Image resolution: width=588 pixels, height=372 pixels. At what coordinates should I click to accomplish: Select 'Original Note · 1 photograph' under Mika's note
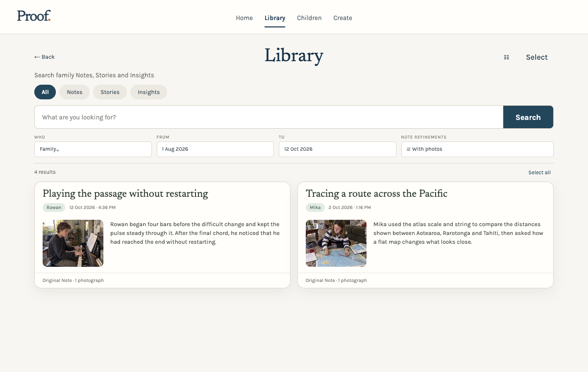(x=336, y=280)
